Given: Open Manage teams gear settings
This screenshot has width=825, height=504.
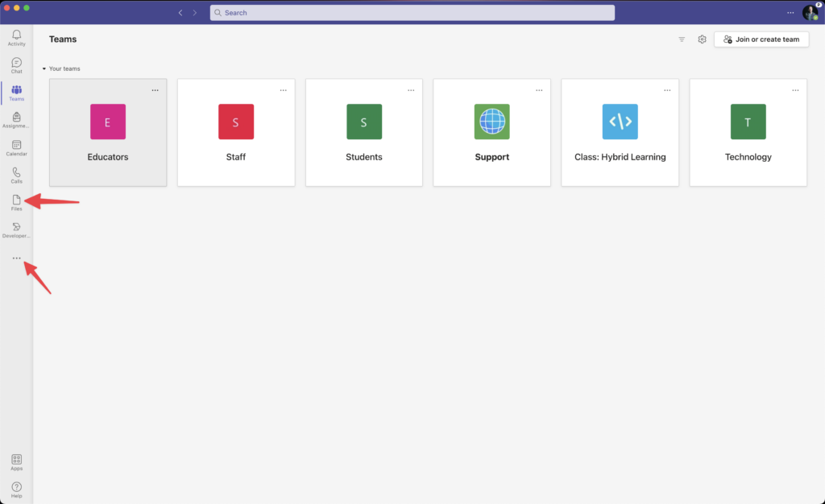Looking at the screenshot, I should tap(702, 39).
